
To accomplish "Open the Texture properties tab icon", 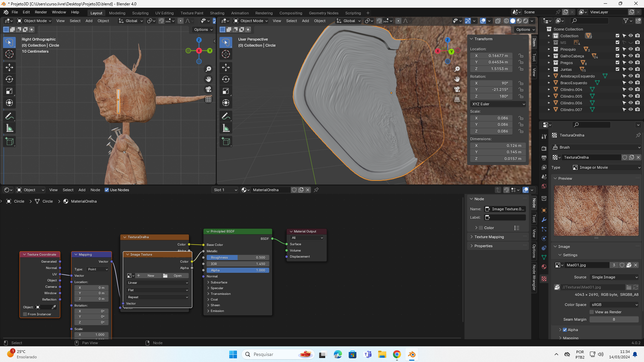I will pos(544,279).
